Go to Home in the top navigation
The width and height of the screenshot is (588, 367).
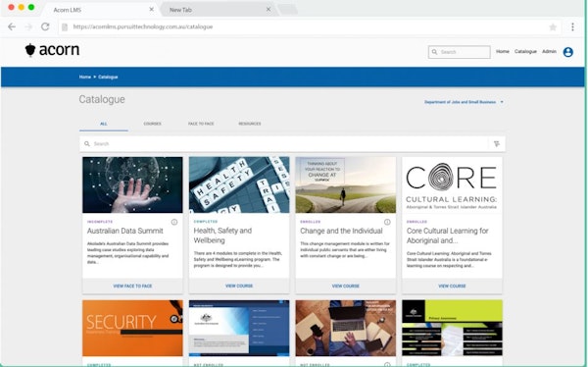[x=503, y=51]
